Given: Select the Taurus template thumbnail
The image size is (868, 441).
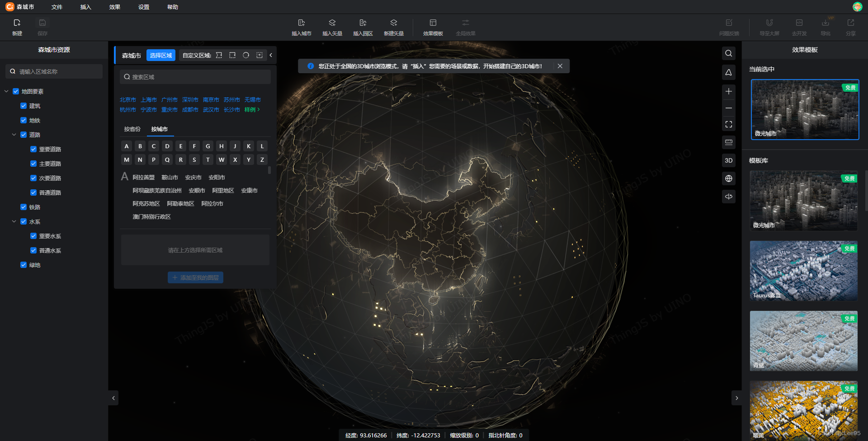Looking at the screenshot, I should pos(804,271).
